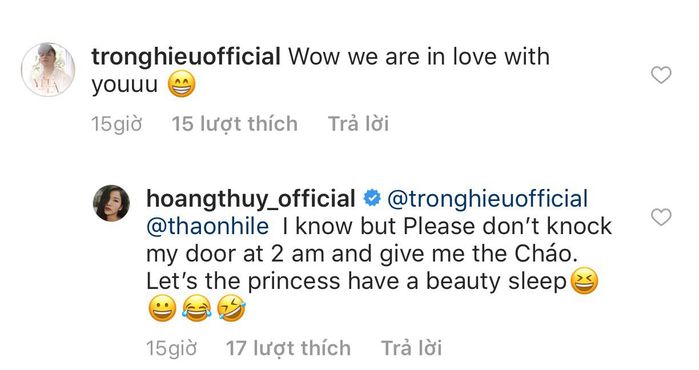
Task: Open the tronghieuofficial username profile
Action: (186, 57)
